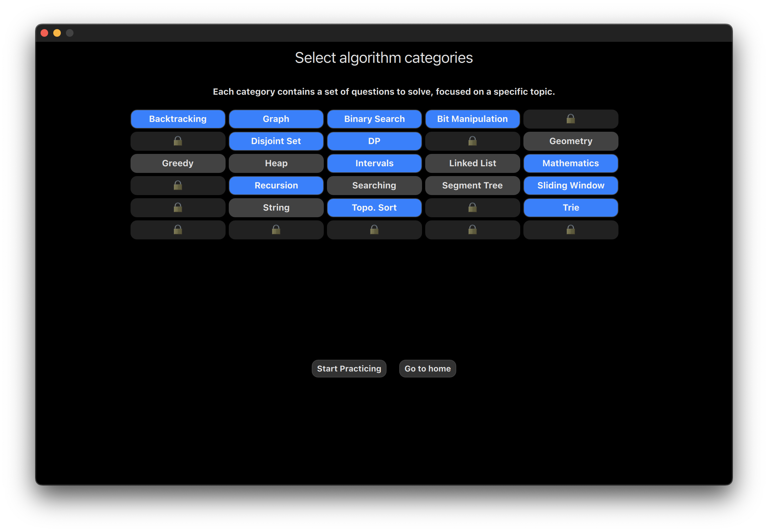This screenshot has width=768, height=532.
Task: Minimize the window with yellow button
Action: pyautogui.click(x=57, y=33)
